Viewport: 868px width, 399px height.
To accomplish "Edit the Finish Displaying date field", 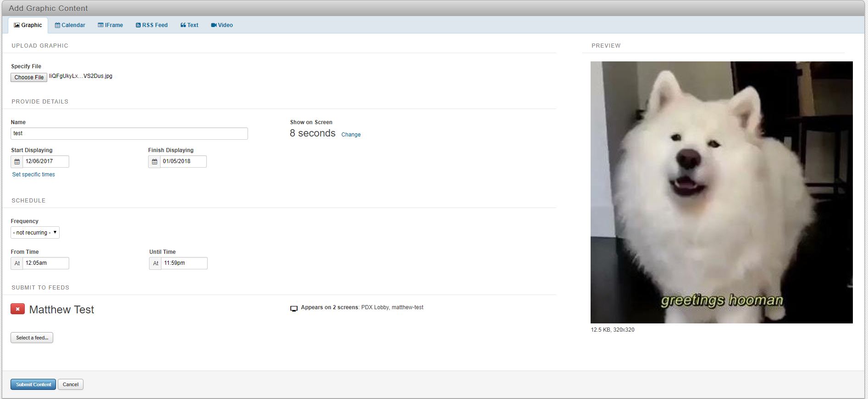I will 183,162.
